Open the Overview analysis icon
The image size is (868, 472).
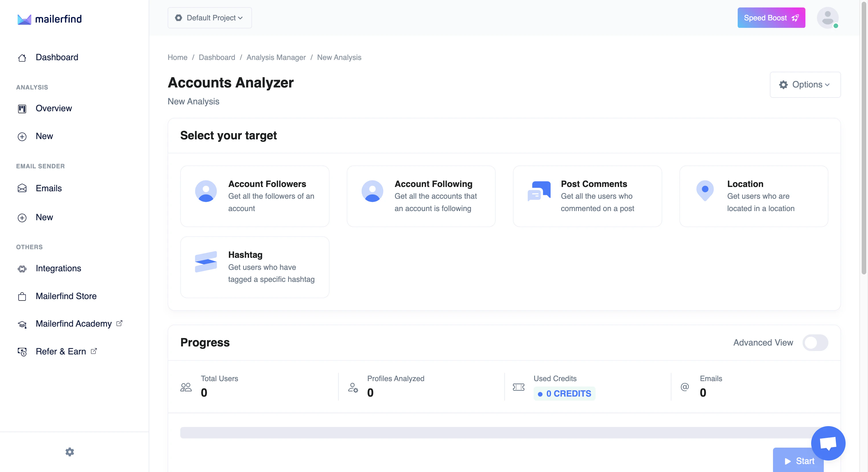22,108
